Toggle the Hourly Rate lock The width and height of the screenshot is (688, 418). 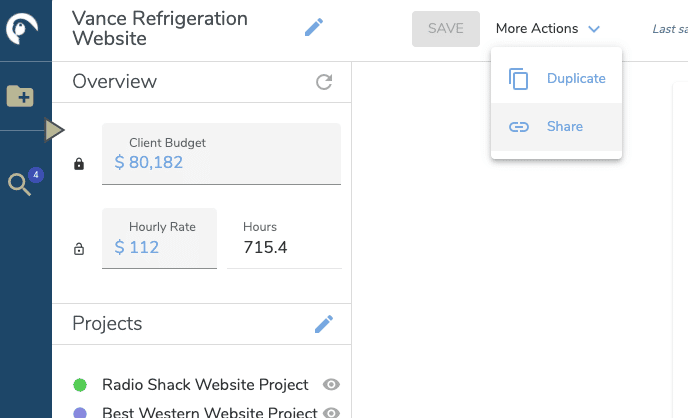tap(80, 249)
